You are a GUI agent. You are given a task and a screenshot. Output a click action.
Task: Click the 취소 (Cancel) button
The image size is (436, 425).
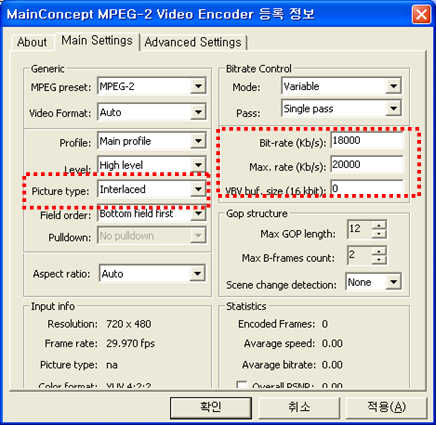299,407
